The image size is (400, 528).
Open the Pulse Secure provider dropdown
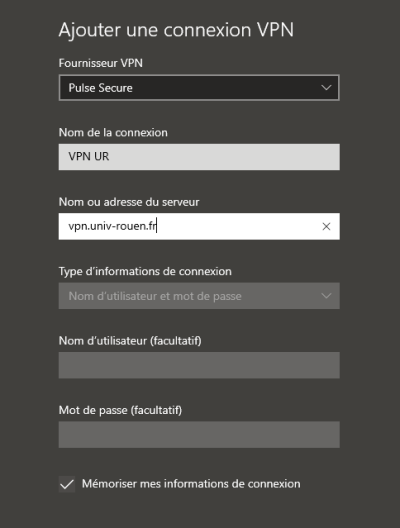pos(199,88)
